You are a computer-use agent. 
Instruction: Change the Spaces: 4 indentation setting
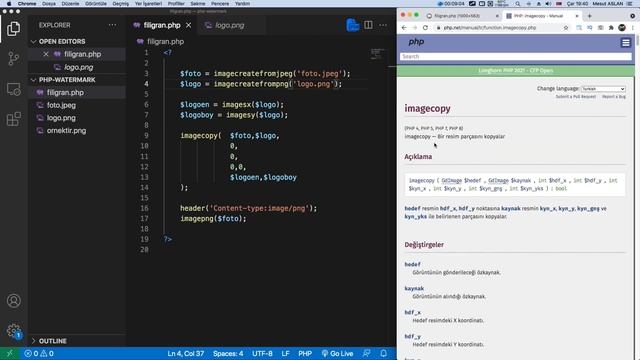pyautogui.click(x=228, y=353)
